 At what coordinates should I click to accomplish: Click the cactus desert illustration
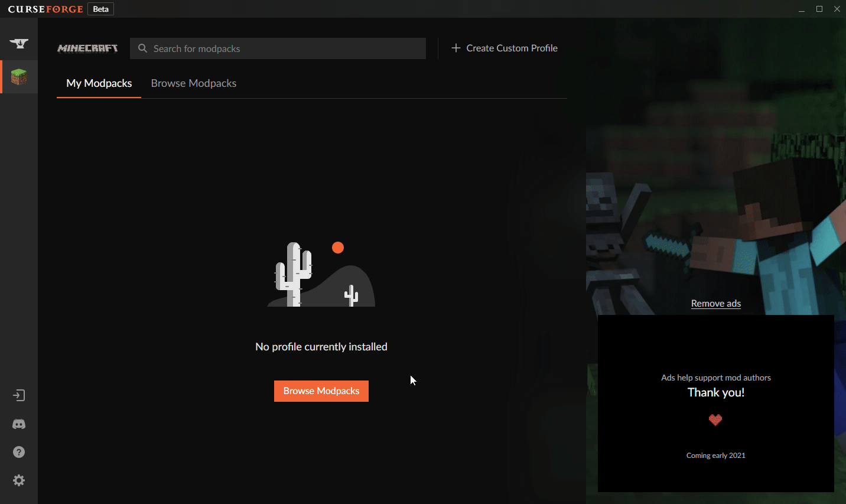pos(321,274)
